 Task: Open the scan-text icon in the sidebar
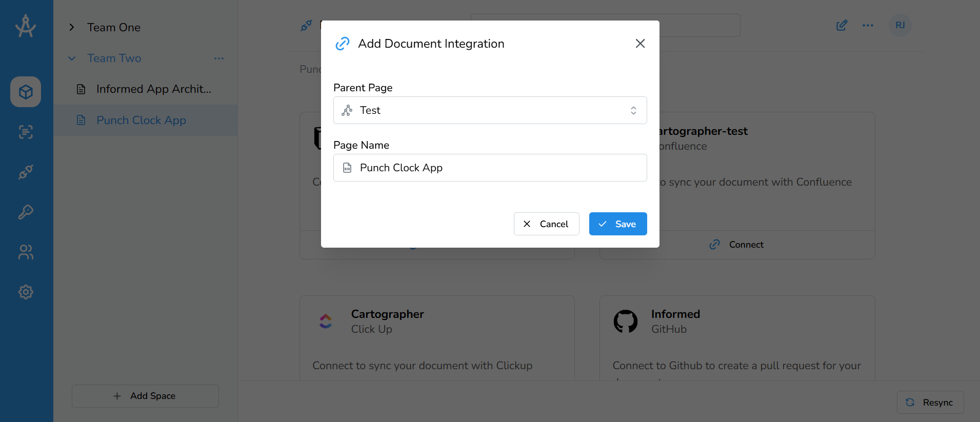[26, 132]
